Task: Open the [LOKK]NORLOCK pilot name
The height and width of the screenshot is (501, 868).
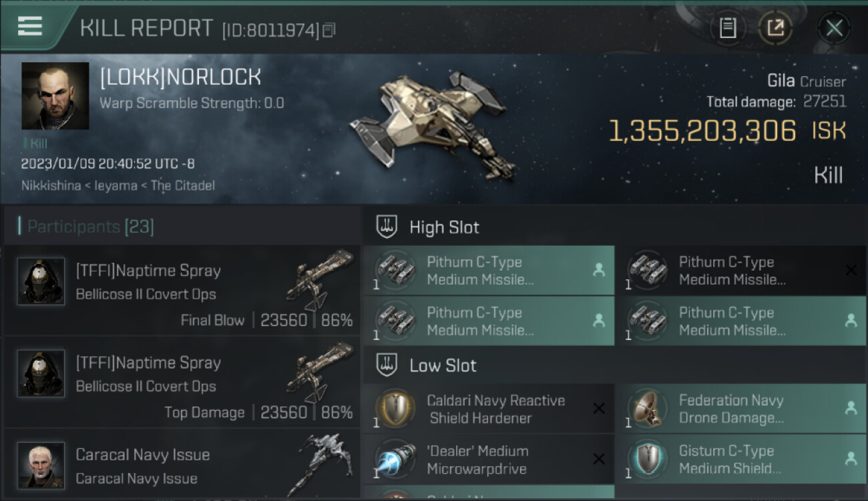Action: (180, 77)
